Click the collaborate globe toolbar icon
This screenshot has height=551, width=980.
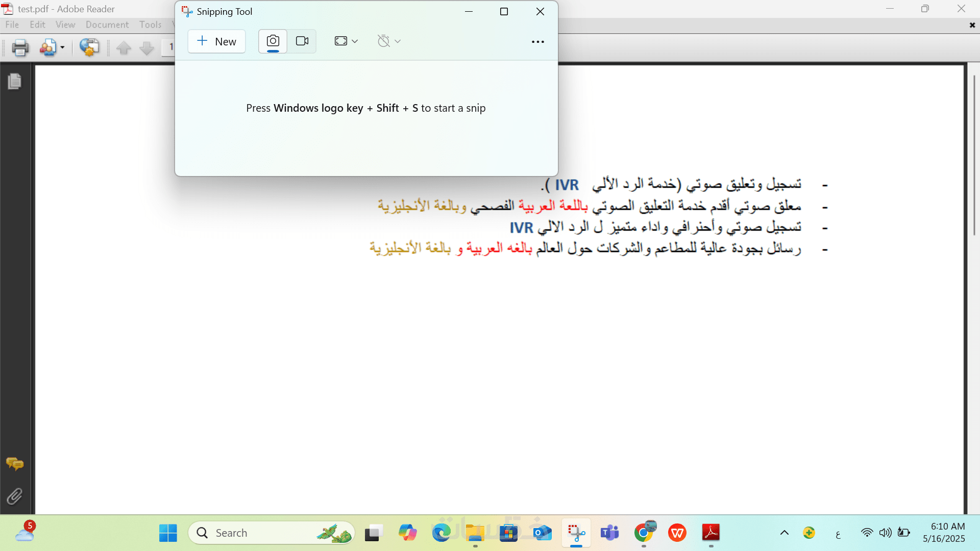[89, 48]
